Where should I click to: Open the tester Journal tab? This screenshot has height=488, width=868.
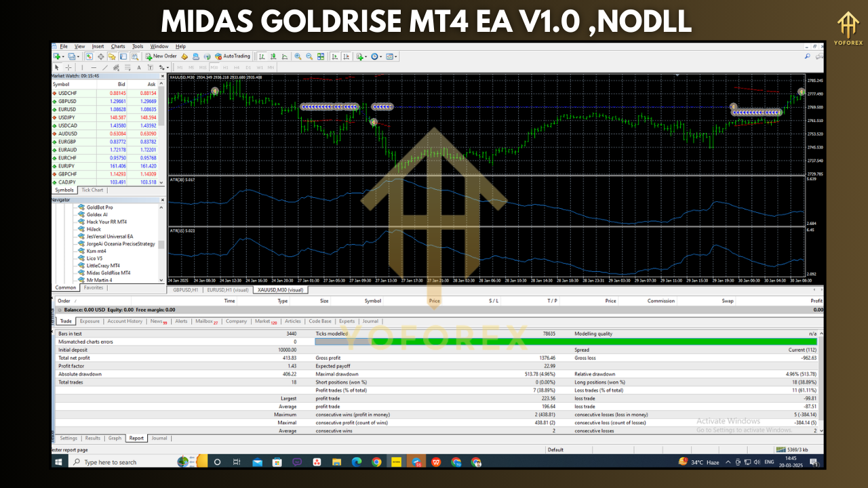(159, 439)
